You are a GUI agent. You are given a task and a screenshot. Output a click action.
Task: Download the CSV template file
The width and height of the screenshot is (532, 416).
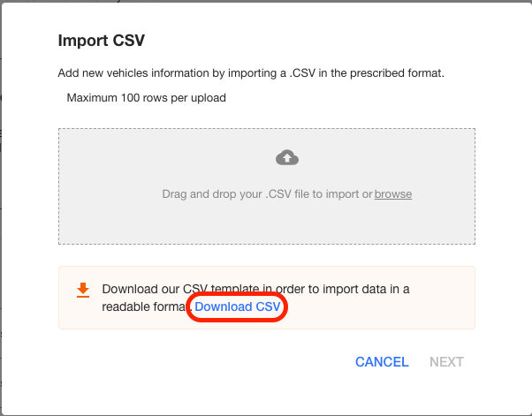pyautogui.click(x=238, y=306)
